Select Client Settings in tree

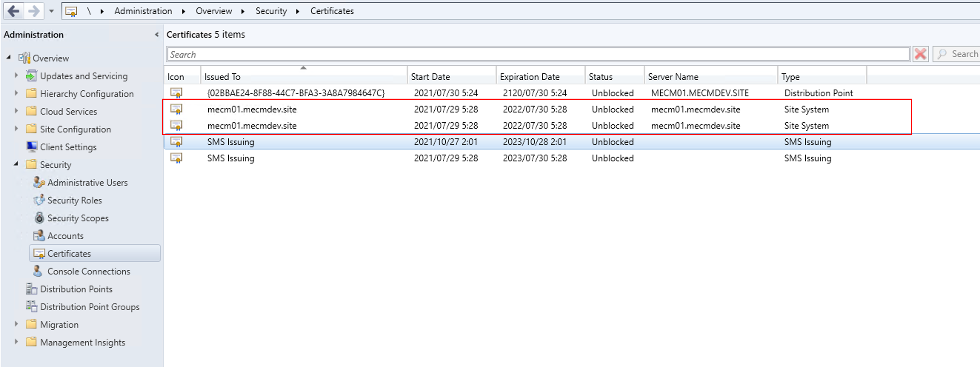[x=68, y=147]
